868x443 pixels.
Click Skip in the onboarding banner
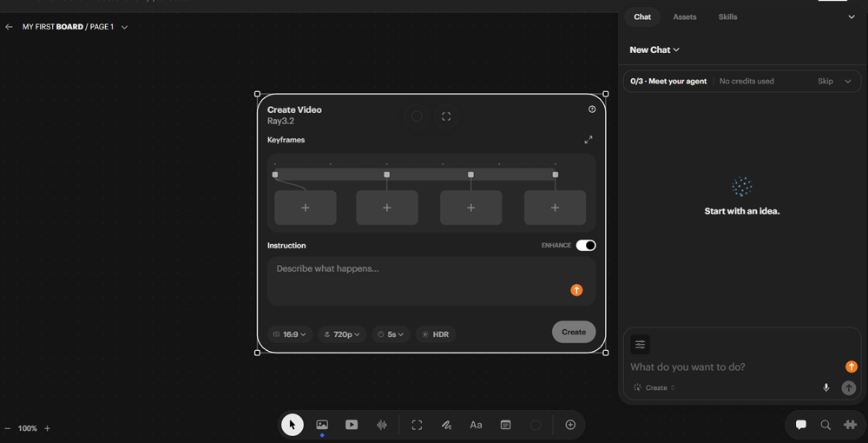(x=825, y=81)
